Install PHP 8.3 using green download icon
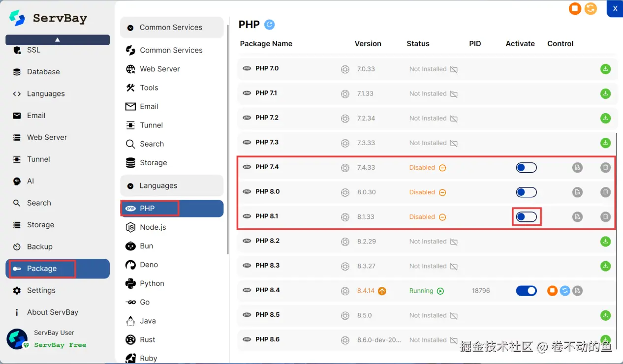The image size is (623, 364). [x=605, y=266]
